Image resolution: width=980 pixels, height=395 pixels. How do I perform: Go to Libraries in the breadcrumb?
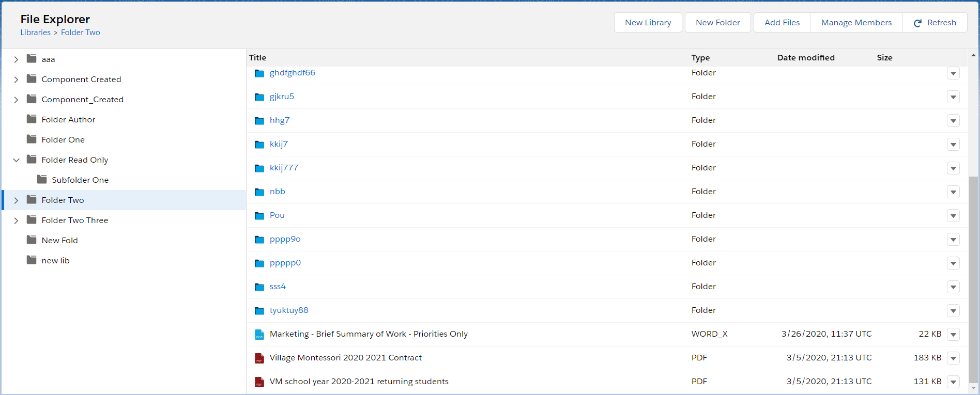coord(36,33)
